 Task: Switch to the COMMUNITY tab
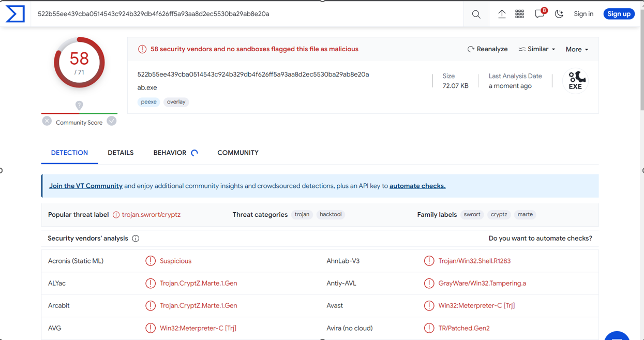pyautogui.click(x=238, y=153)
